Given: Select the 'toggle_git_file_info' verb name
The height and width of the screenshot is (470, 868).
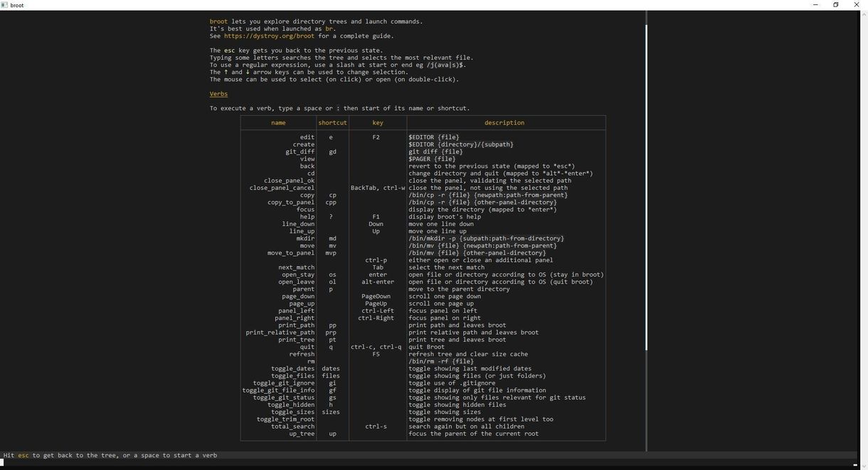Looking at the screenshot, I should [x=278, y=390].
